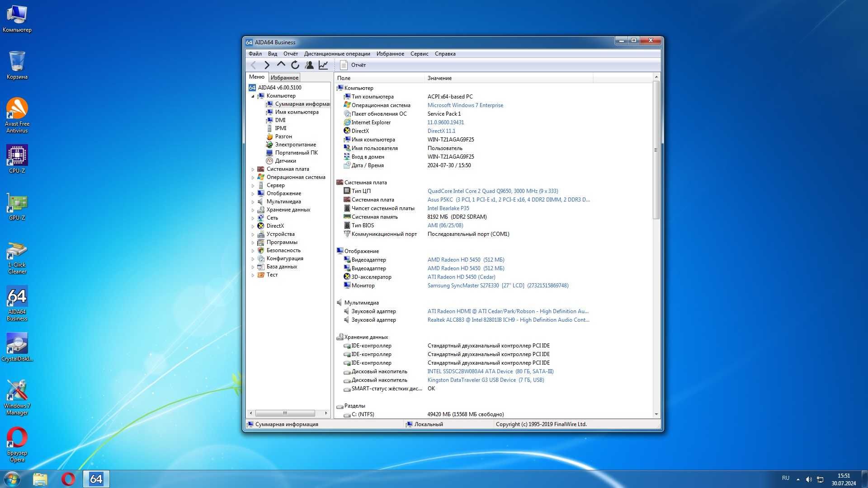Open the Сервис menu
Screen dimensions: 868x488
420,54
